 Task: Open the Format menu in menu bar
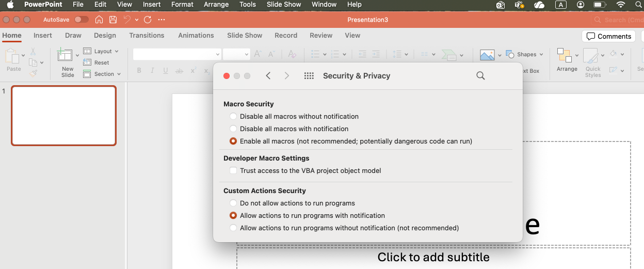(182, 5)
